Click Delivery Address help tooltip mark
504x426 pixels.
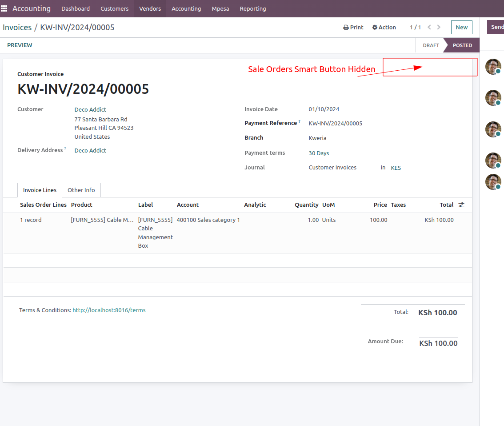tap(65, 149)
